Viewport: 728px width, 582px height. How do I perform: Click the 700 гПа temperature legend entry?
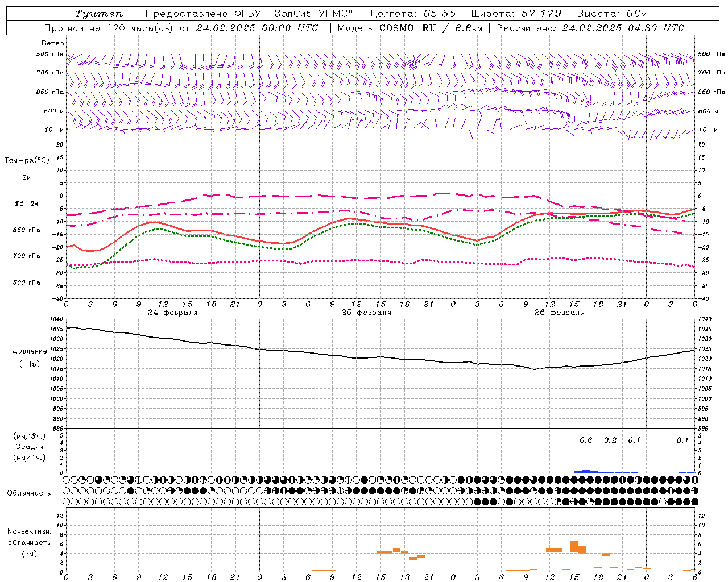coord(27,256)
